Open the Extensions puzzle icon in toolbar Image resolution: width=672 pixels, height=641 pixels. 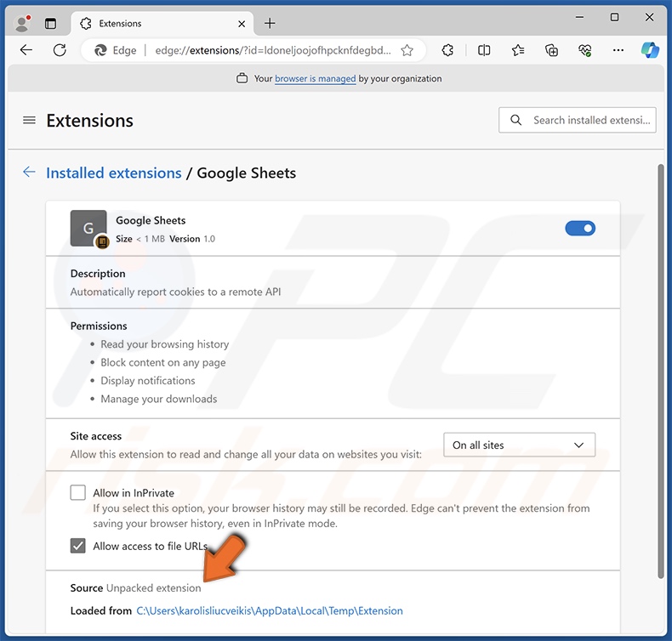[448, 50]
